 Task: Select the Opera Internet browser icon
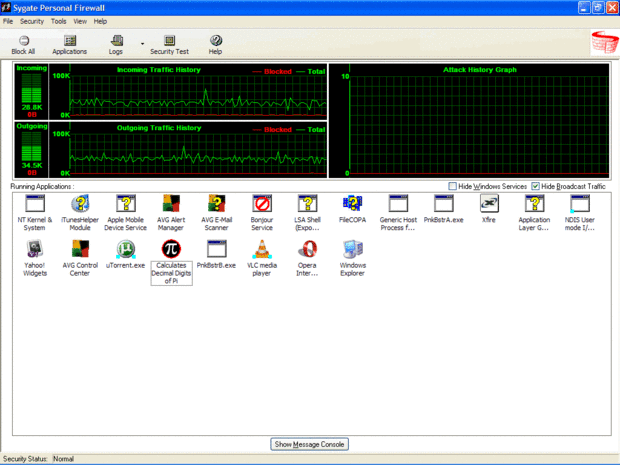point(308,249)
